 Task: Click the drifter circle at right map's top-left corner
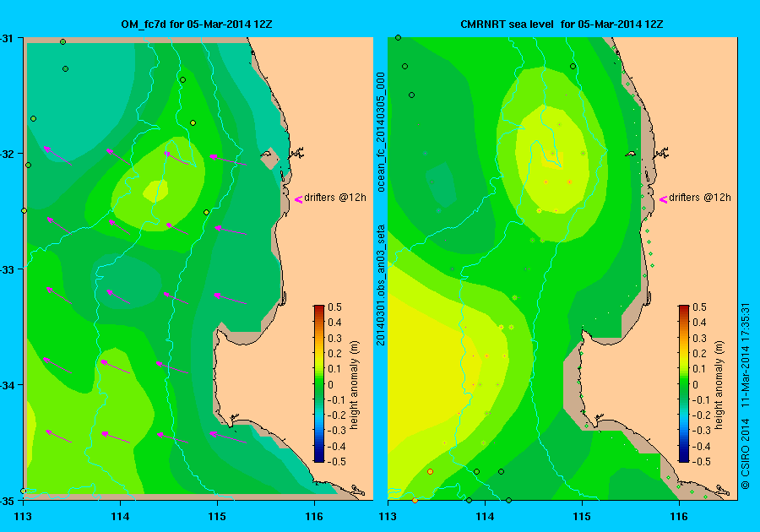point(398,38)
